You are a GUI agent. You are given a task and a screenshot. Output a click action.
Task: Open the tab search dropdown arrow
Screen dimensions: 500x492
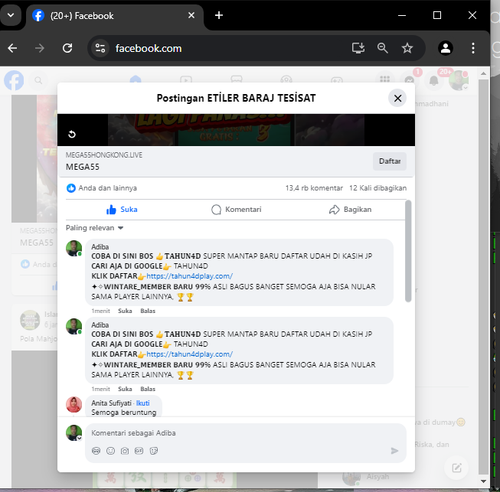pyautogui.click(x=11, y=15)
